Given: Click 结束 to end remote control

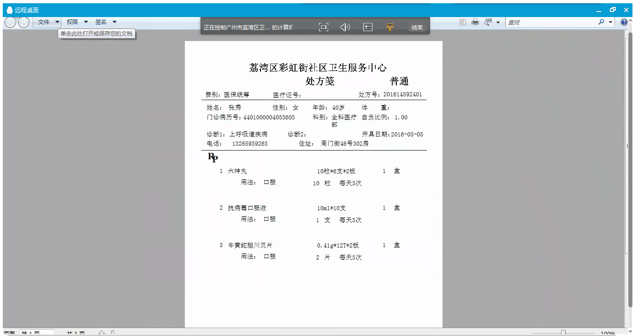Looking at the screenshot, I should coord(417,28).
